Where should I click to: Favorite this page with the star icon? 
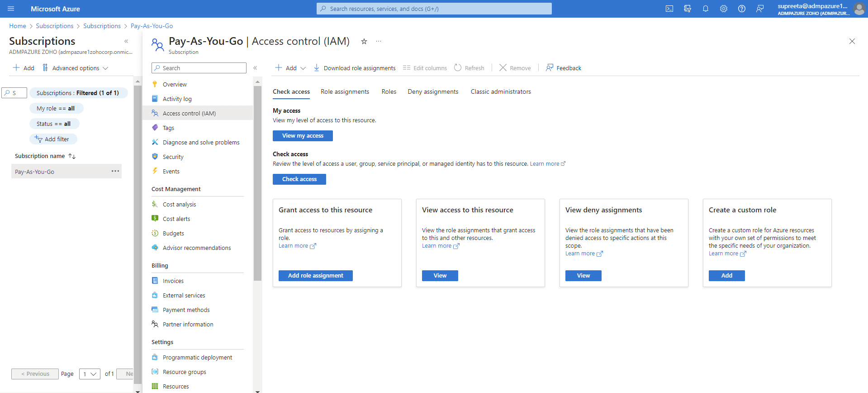click(364, 41)
